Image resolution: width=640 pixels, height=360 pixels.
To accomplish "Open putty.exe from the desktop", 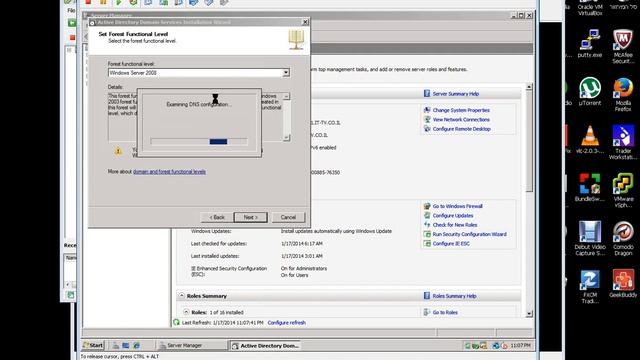I will pyautogui.click(x=589, y=43).
